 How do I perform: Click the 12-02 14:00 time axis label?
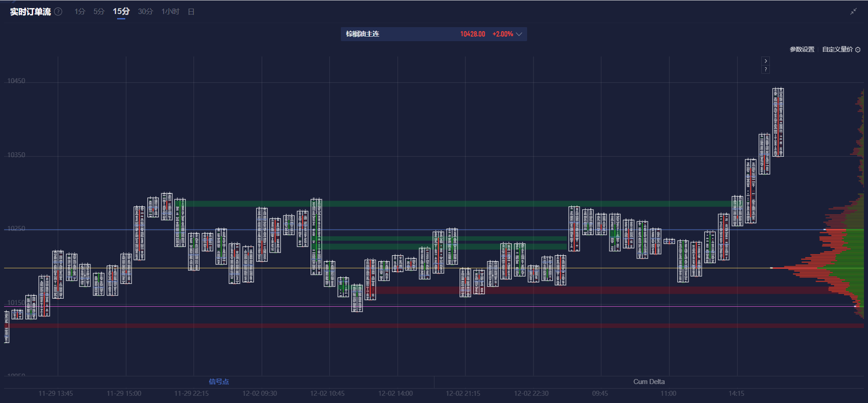396,394
